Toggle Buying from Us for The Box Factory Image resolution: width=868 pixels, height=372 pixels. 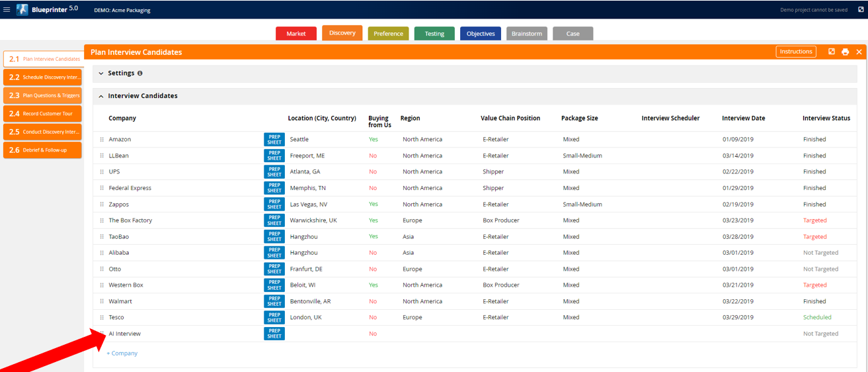pyautogui.click(x=374, y=220)
